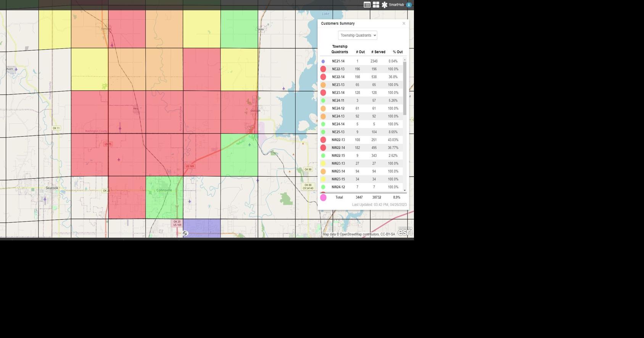Click the Esri logo
Screen dimensions: 644x338
click(x=405, y=232)
